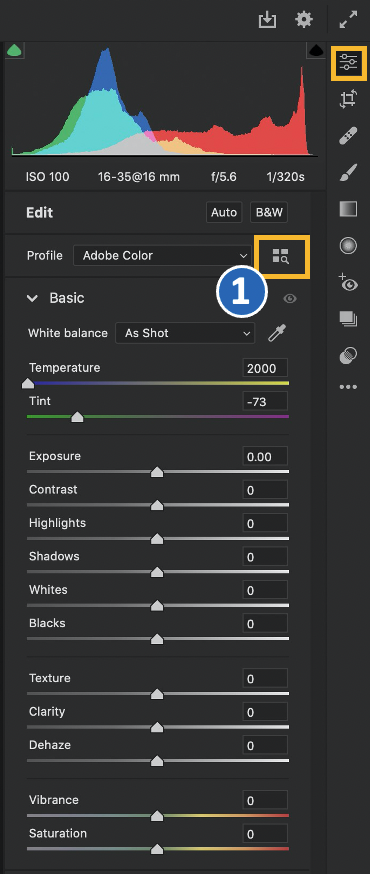370x874 pixels.
Task: Open the White balance As Shot dropdown
Action: [185, 333]
